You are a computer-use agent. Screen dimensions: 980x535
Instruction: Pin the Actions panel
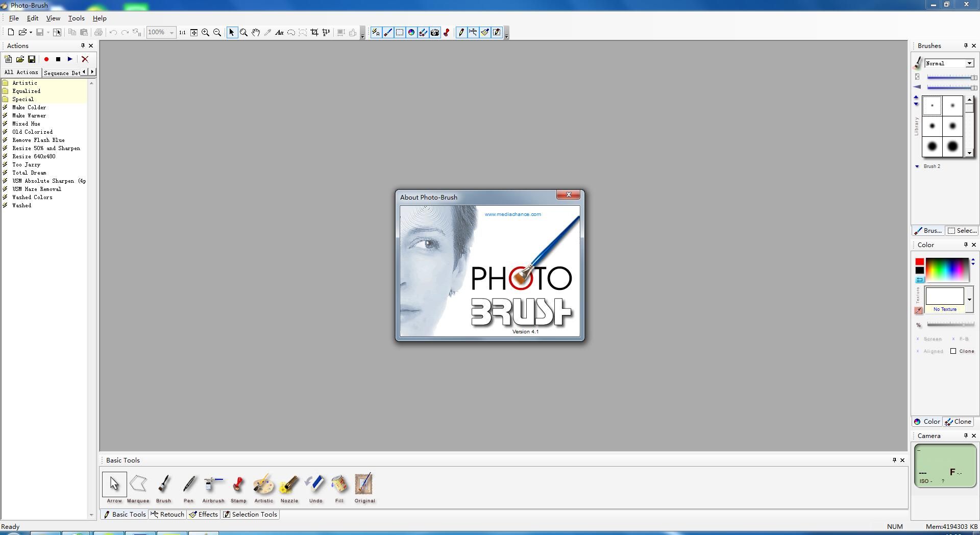[83, 46]
